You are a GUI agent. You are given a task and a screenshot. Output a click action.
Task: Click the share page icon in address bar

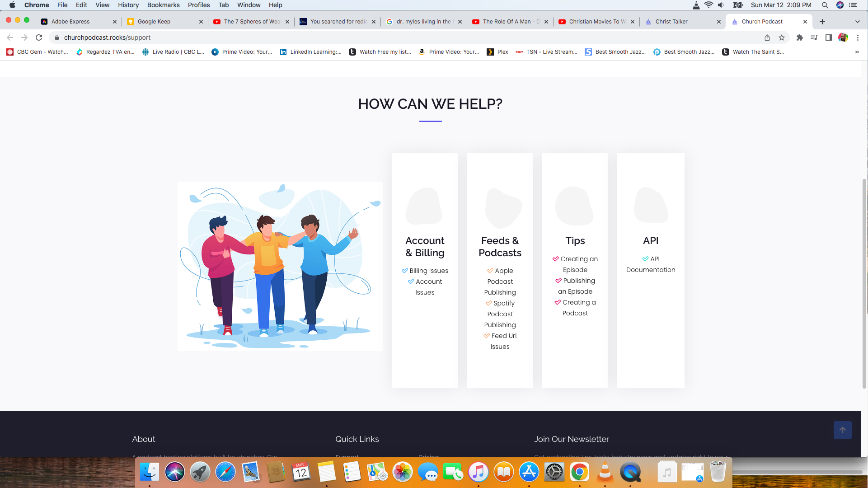pos(767,38)
